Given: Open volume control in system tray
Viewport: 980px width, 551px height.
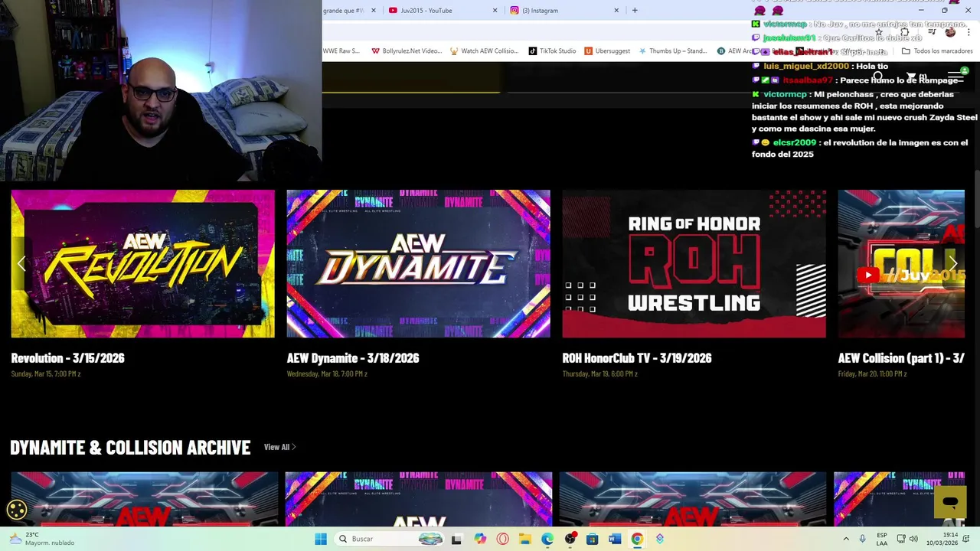Looking at the screenshot, I should coord(913,539).
